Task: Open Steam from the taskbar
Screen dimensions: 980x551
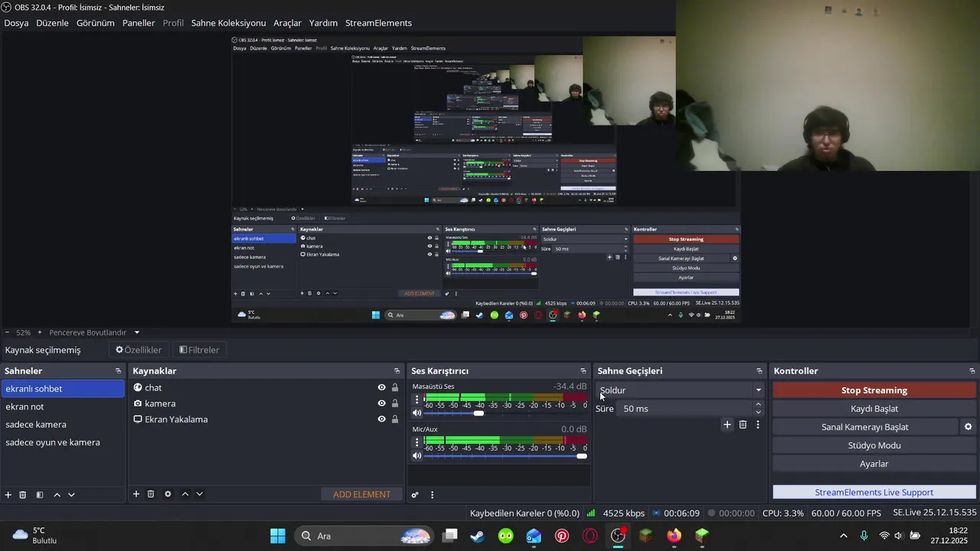Action: [478, 536]
